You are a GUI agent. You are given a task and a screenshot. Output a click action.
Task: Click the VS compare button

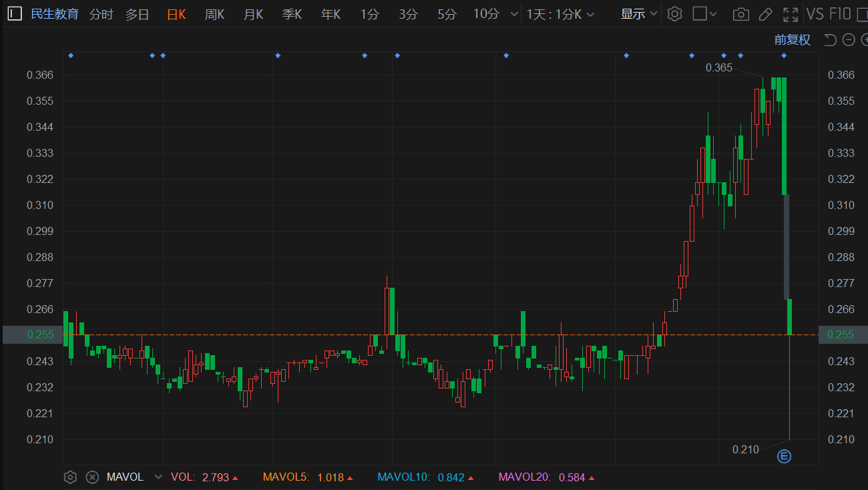(x=815, y=14)
